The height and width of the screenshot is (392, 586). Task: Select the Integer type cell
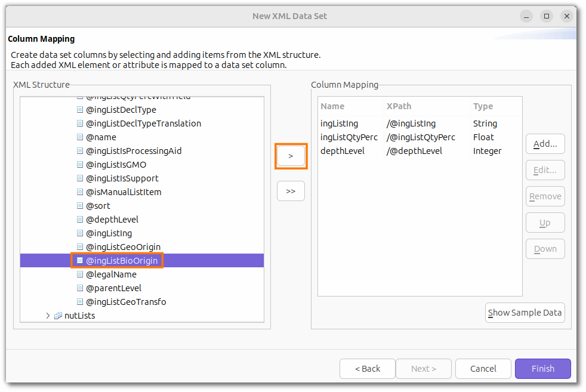(x=487, y=151)
